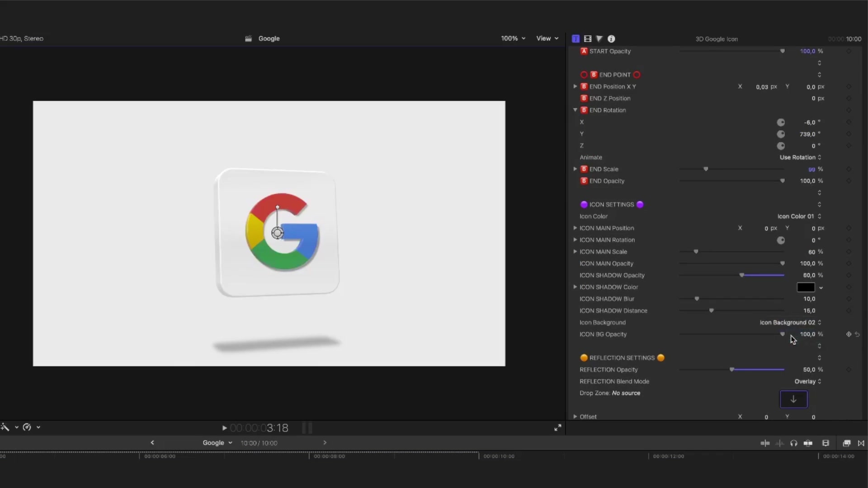
Task: Click the ICON MAIN Rotation dial
Action: pyautogui.click(x=781, y=240)
